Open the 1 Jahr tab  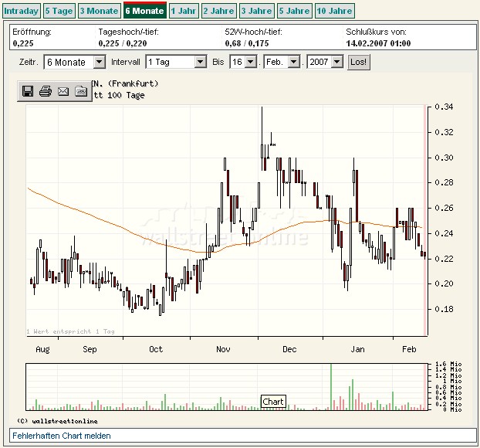184,11
